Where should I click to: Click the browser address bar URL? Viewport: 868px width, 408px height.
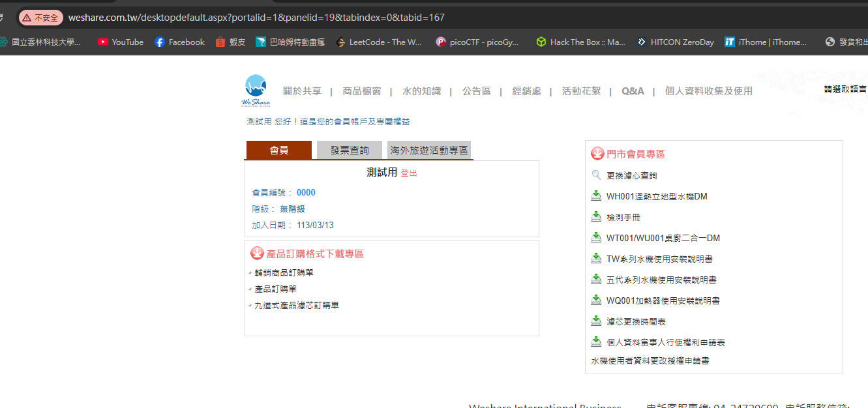click(256, 18)
